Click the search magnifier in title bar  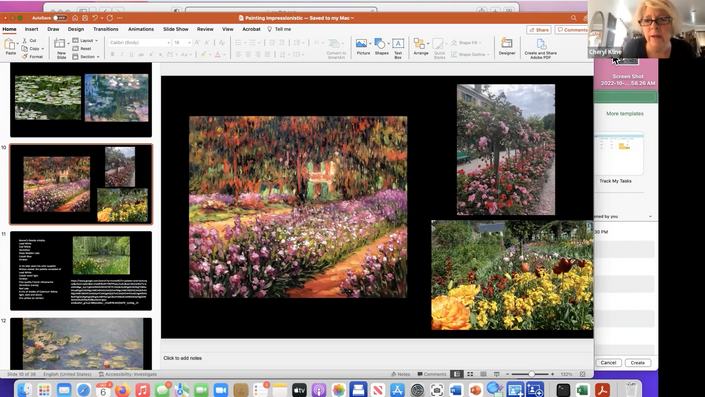[574, 18]
